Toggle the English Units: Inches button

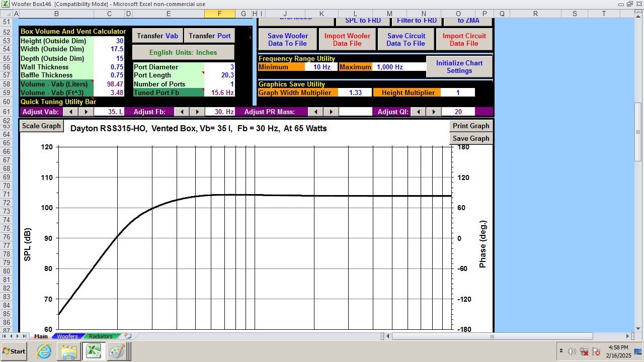(x=183, y=52)
